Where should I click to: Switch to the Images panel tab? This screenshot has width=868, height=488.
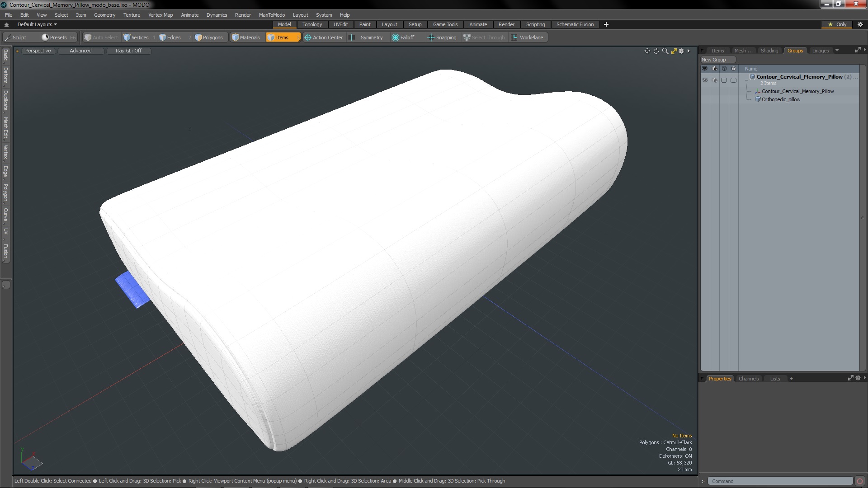point(821,51)
